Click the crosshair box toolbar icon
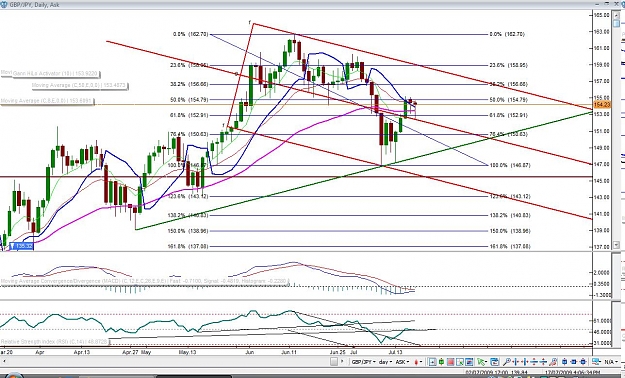 click(432, 362)
